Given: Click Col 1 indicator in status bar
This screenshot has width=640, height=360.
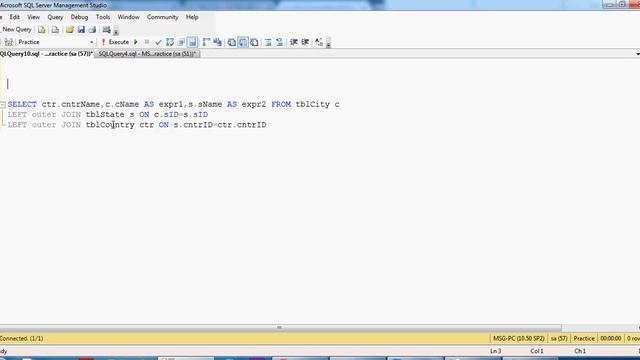Looking at the screenshot, I should coord(537,351).
